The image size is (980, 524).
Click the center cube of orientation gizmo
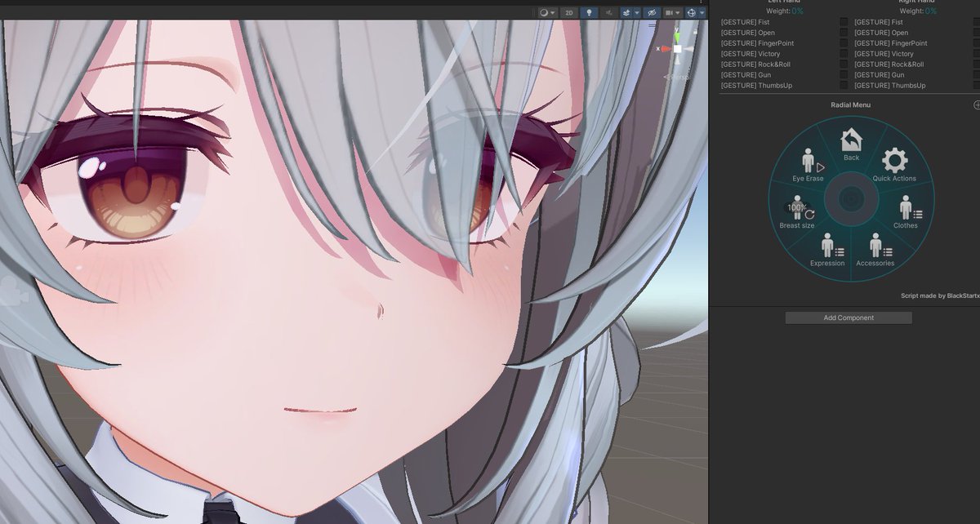click(677, 49)
